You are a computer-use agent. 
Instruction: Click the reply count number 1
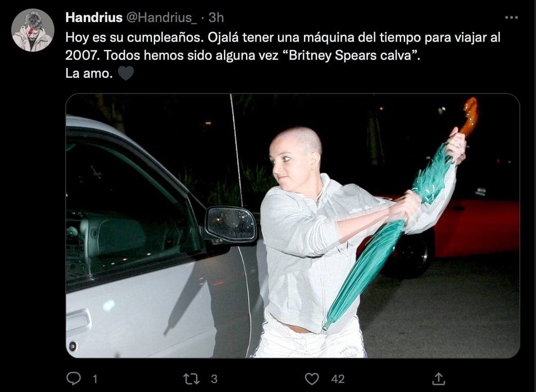point(95,379)
